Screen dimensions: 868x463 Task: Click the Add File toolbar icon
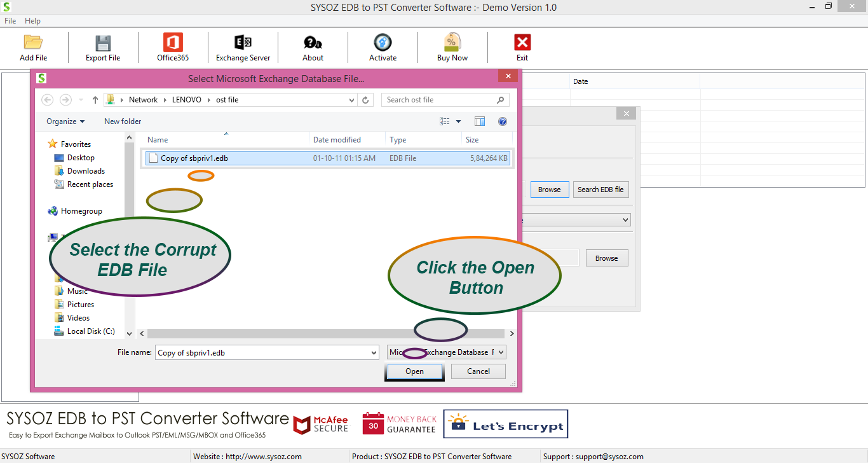click(x=33, y=43)
